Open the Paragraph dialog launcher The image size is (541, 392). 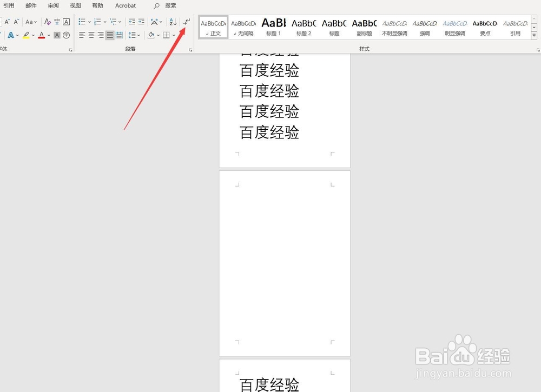coord(190,50)
